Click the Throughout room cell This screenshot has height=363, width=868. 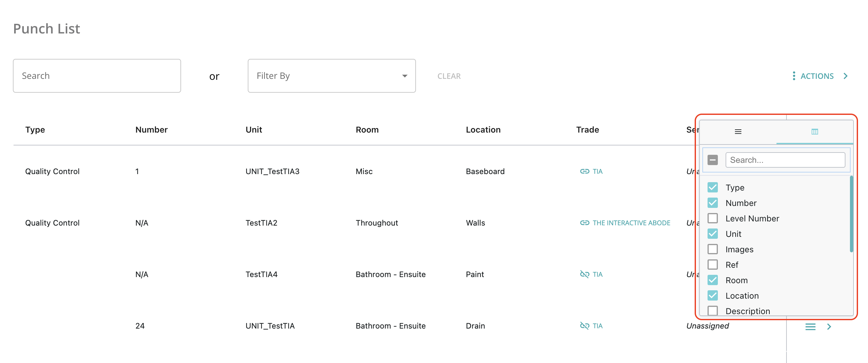tap(377, 223)
